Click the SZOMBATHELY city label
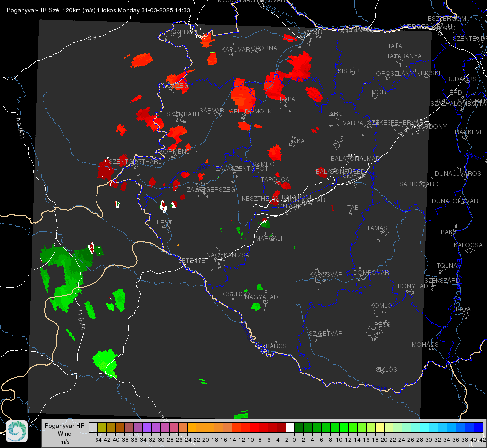Screen dimensions: 487x448 pos(189,114)
